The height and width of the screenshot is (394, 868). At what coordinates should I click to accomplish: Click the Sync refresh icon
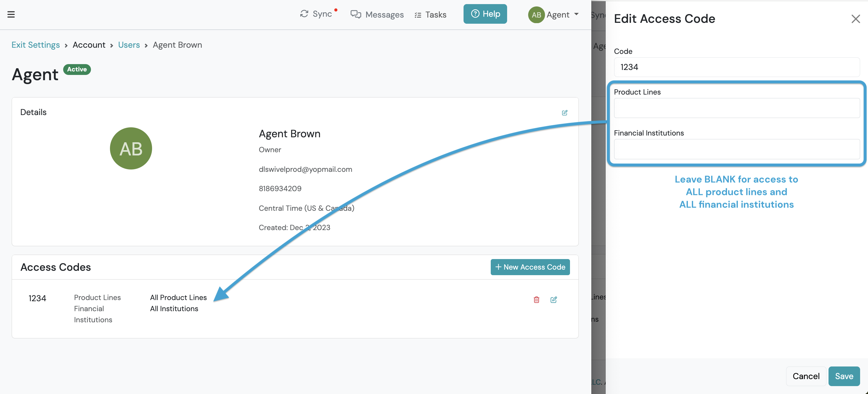coord(304,14)
